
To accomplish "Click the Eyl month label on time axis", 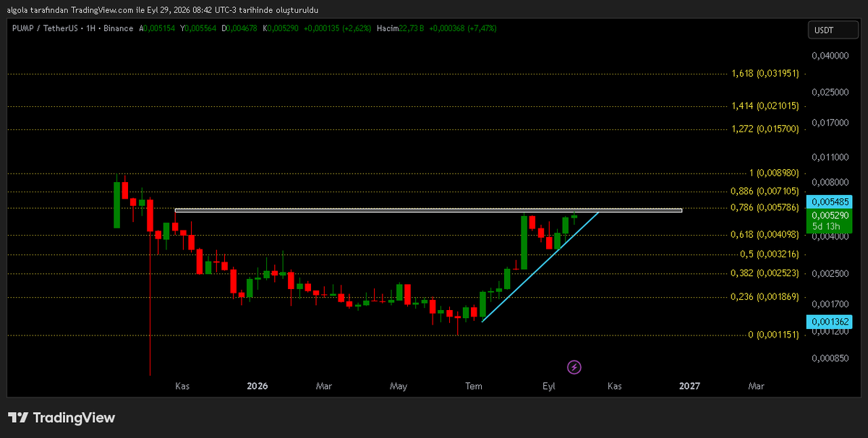I will pos(549,387).
